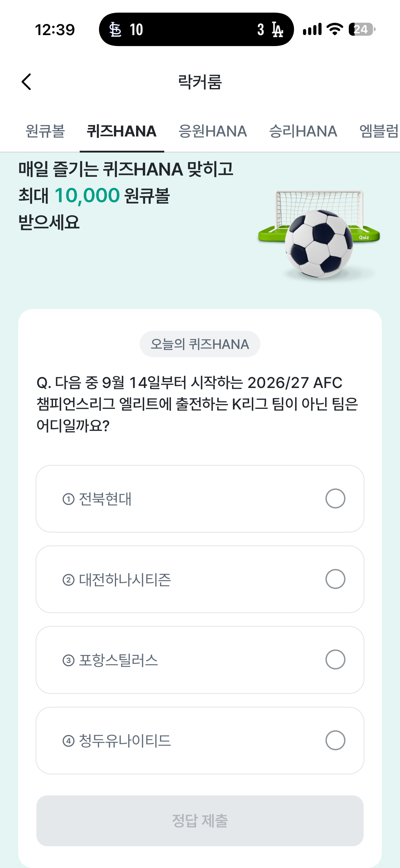
Task: Select the 대전하나시티즌 radio button
Action: tap(335, 579)
